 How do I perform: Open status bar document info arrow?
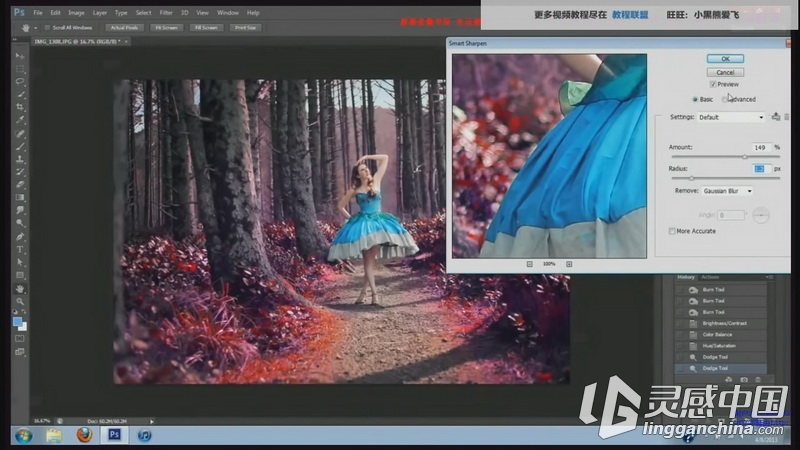[152, 421]
